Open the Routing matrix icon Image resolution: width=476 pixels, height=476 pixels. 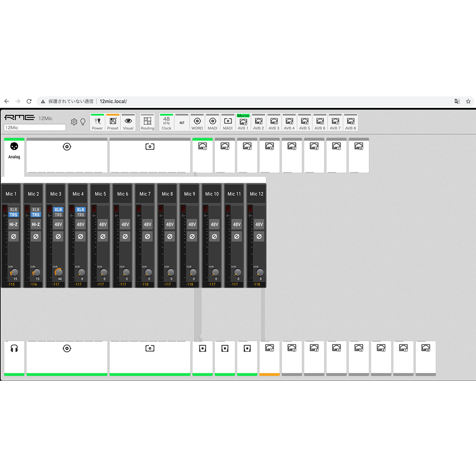(x=147, y=122)
